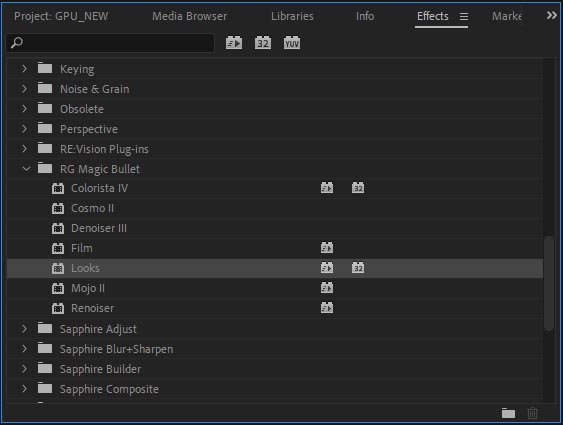Viewport: 563px width, 425px height.
Task: Expand the Perspective folder
Action: [x=24, y=129]
